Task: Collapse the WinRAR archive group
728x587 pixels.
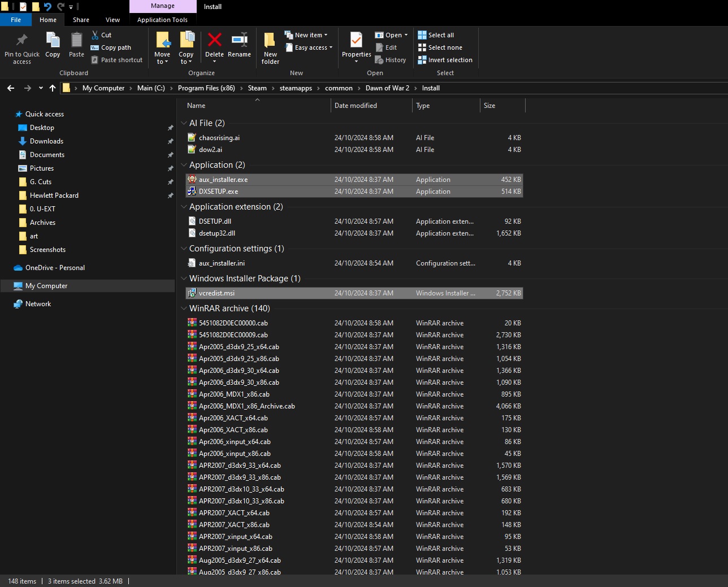Action: [184, 308]
